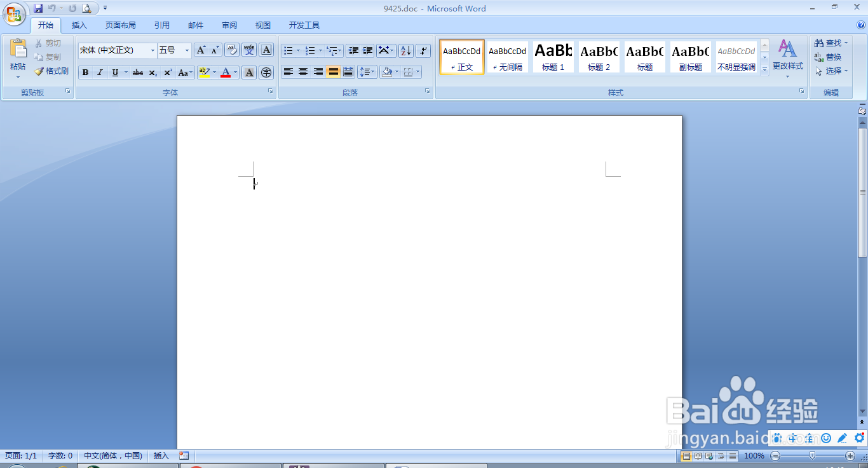Screen dimensions: 868x468
Task: Open the line spacing dropdown
Action: point(367,72)
